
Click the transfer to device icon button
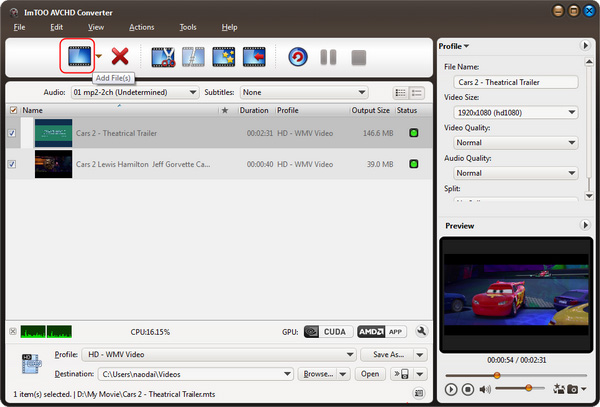coord(402,374)
